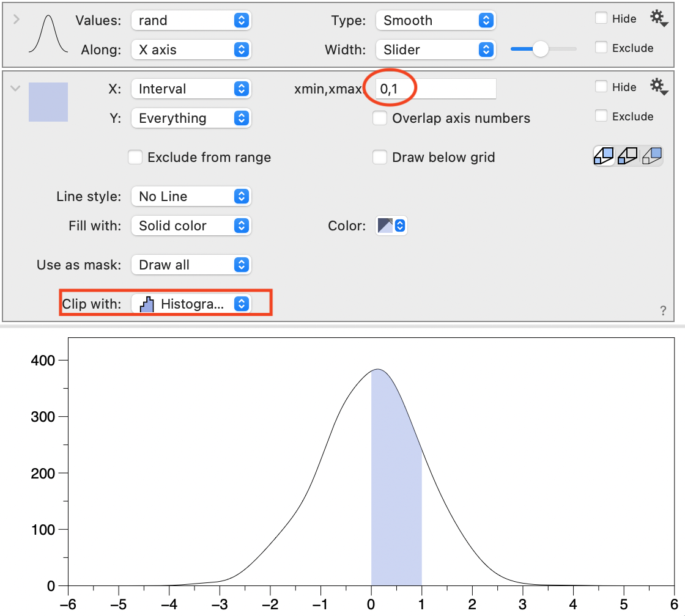Enable Draw below grid
The width and height of the screenshot is (685, 616).
point(380,157)
